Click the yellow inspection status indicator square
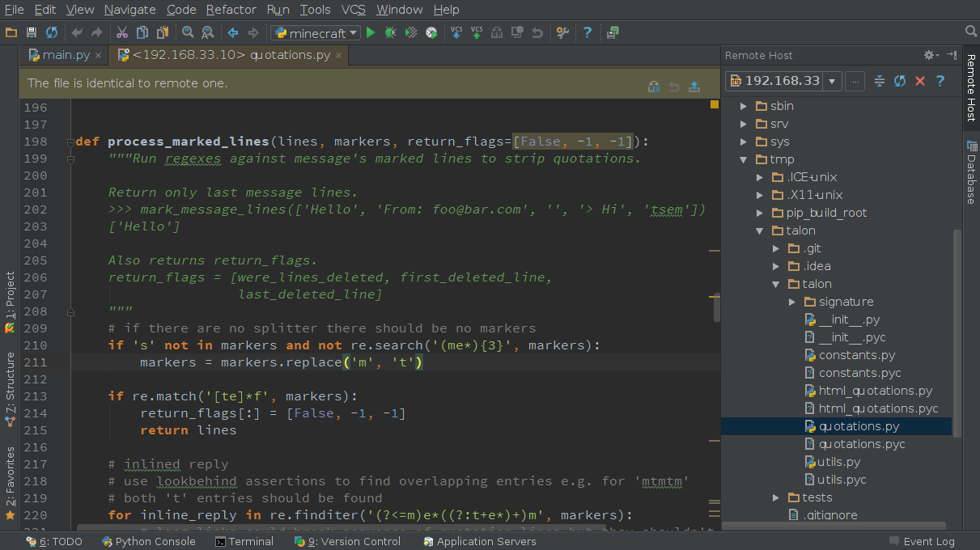 coord(715,104)
